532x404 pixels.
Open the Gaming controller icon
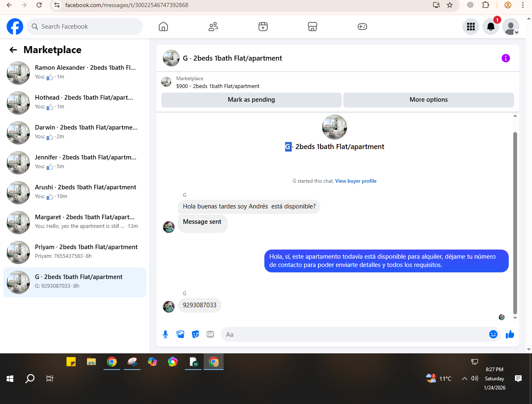click(x=362, y=27)
